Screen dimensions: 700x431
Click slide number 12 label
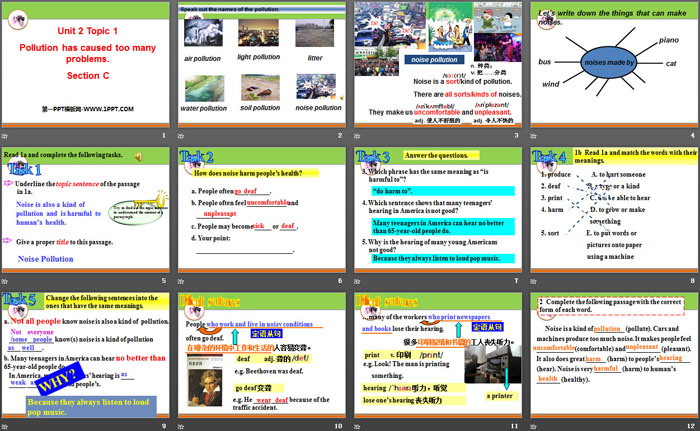(x=691, y=426)
